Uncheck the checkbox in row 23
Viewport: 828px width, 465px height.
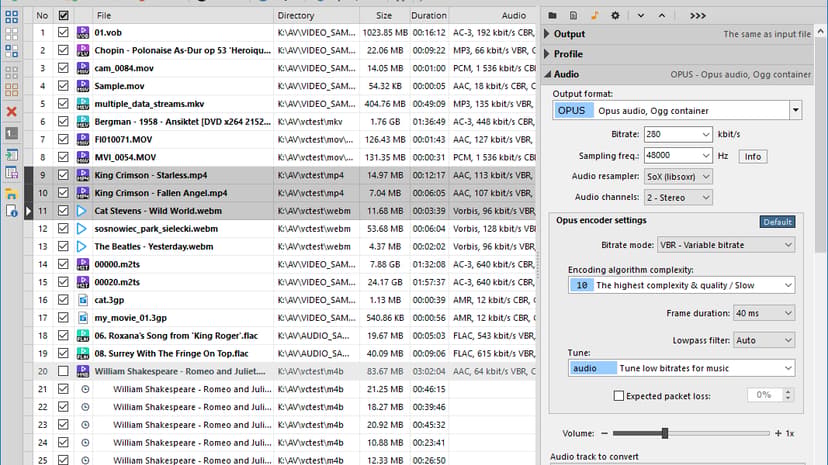(x=63, y=425)
